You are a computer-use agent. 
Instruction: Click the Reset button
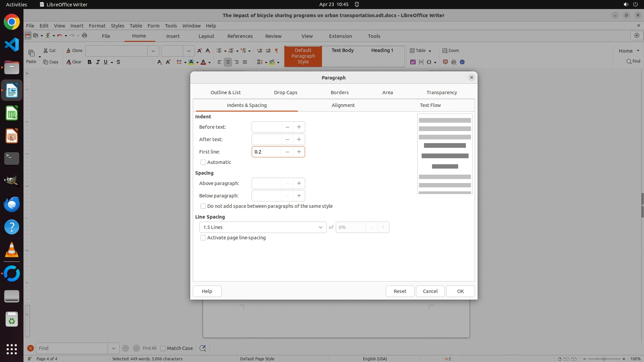pos(400,291)
